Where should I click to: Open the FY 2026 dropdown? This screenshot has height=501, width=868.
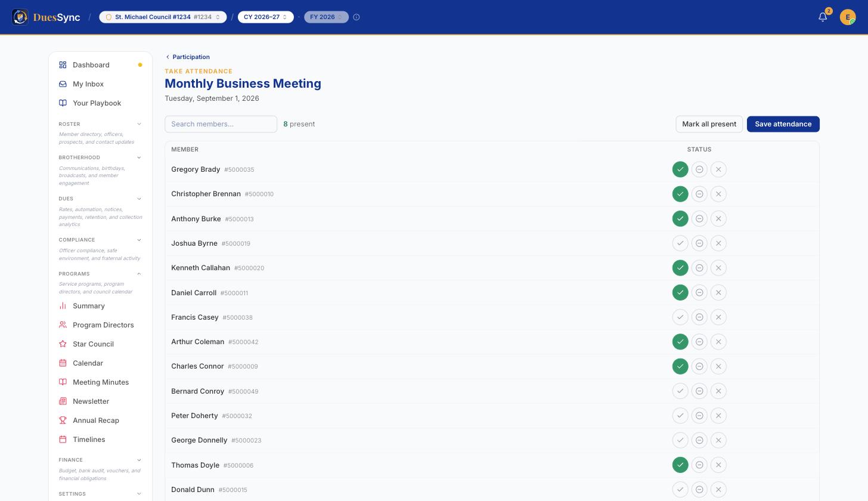click(x=326, y=17)
